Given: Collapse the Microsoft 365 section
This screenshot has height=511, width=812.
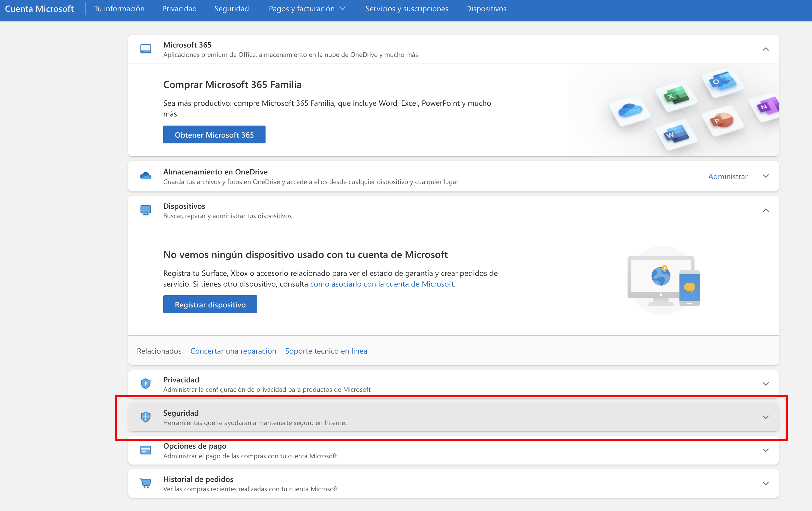Looking at the screenshot, I should 766,49.
